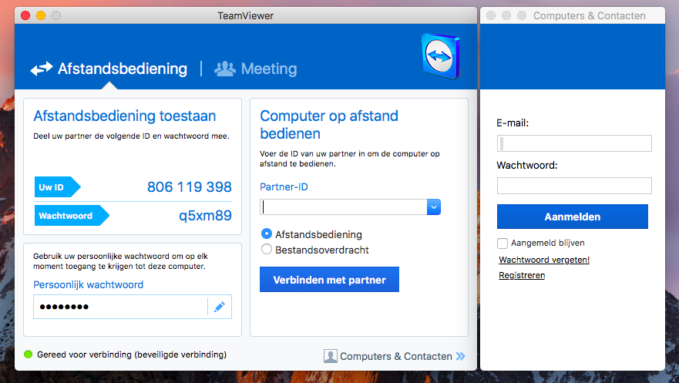
Task: Focus the E-mail input field
Action: point(574,143)
